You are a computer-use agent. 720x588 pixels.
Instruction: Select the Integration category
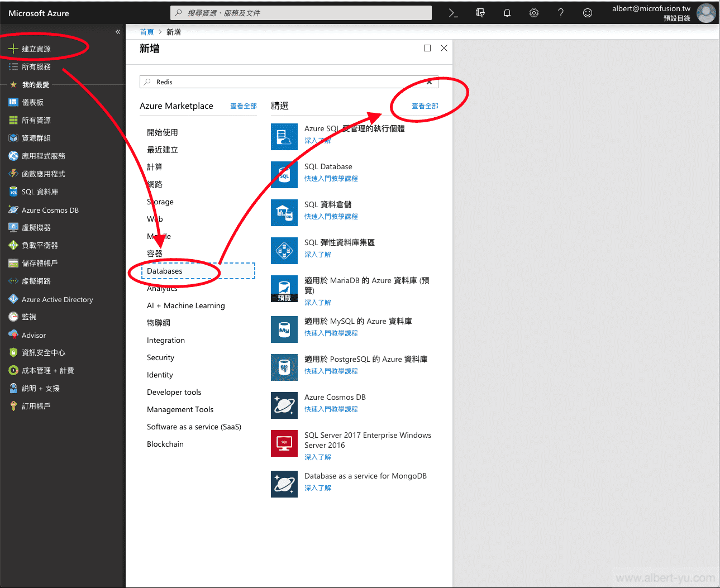click(x=166, y=340)
